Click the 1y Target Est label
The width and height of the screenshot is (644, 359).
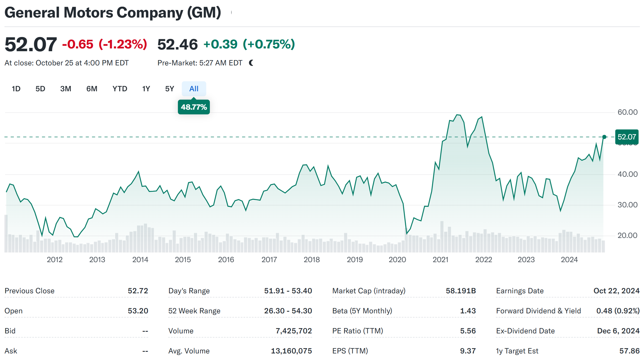coord(517,351)
